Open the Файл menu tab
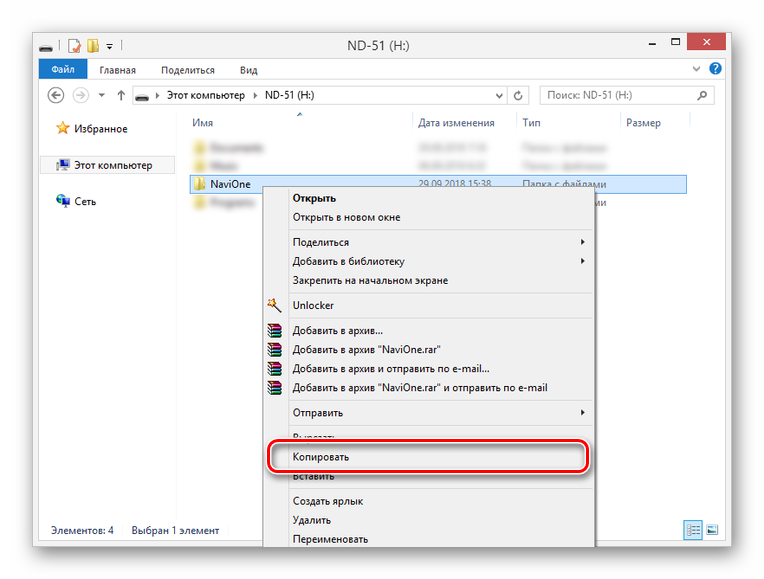 pyautogui.click(x=63, y=69)
